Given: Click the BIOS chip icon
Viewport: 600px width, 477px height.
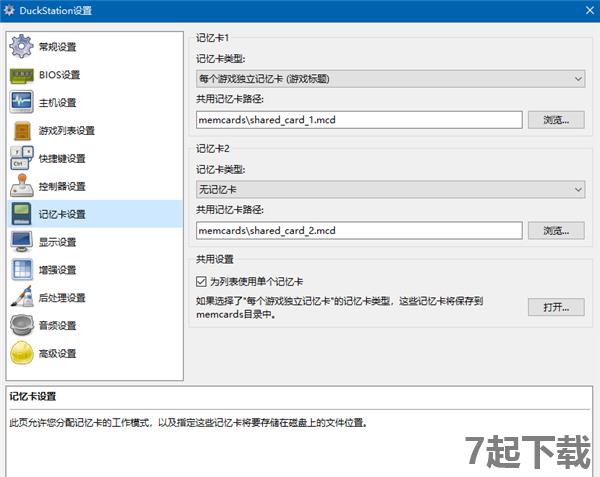Looking at the screenshot, I should (21, 75).
